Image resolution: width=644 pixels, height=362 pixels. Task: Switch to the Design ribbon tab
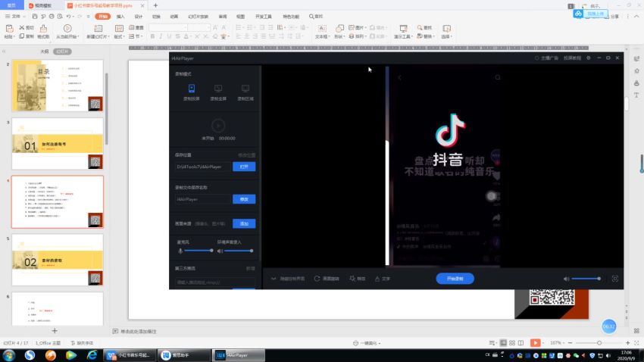(139, 17)
